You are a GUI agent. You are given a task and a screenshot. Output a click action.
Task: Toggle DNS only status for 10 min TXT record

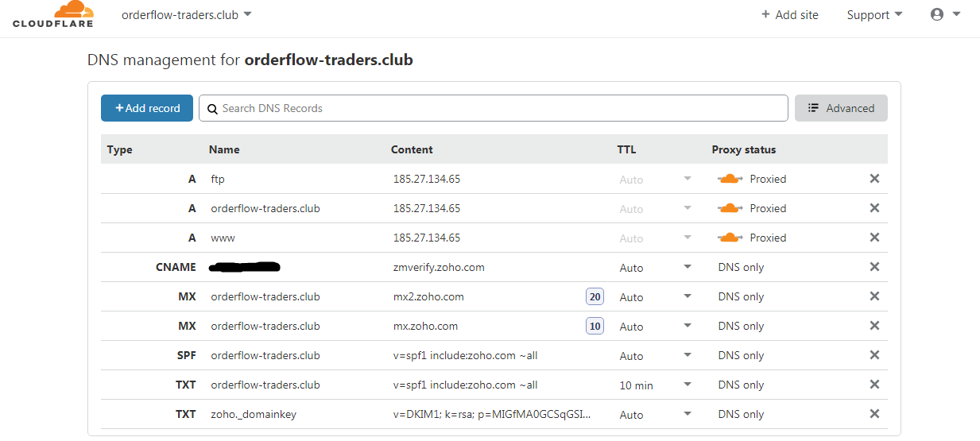[741, 385]
